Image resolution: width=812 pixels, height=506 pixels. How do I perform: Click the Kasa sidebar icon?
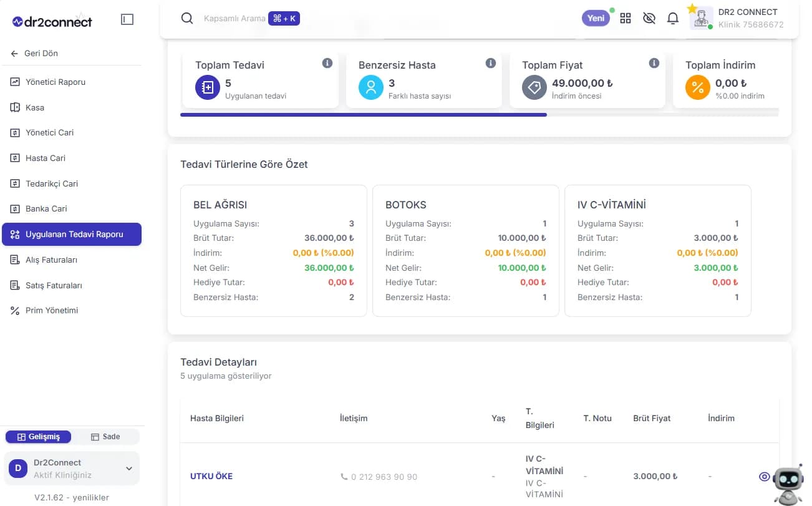point(15,107)
